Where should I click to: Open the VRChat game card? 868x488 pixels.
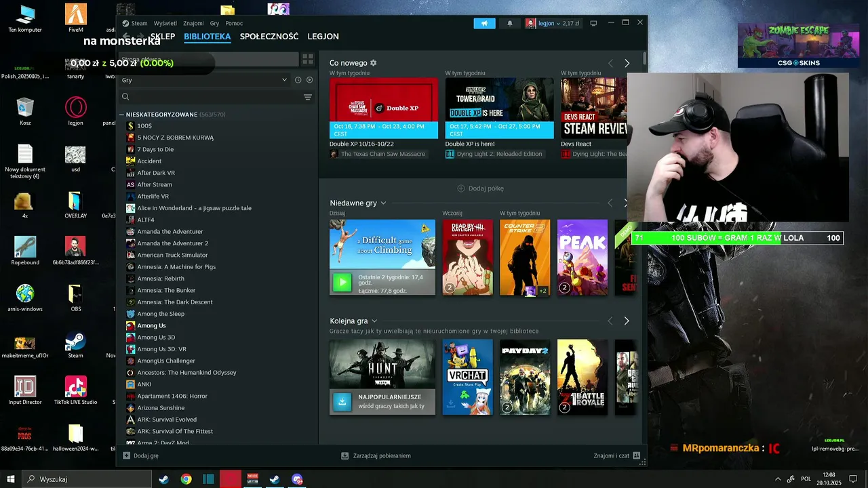pos(468,377)
